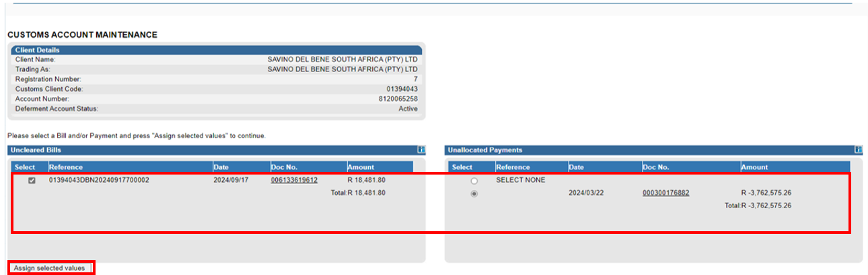Open document number 000300176882 link
This screenshot has width=868, height=275.
point(665,193)
